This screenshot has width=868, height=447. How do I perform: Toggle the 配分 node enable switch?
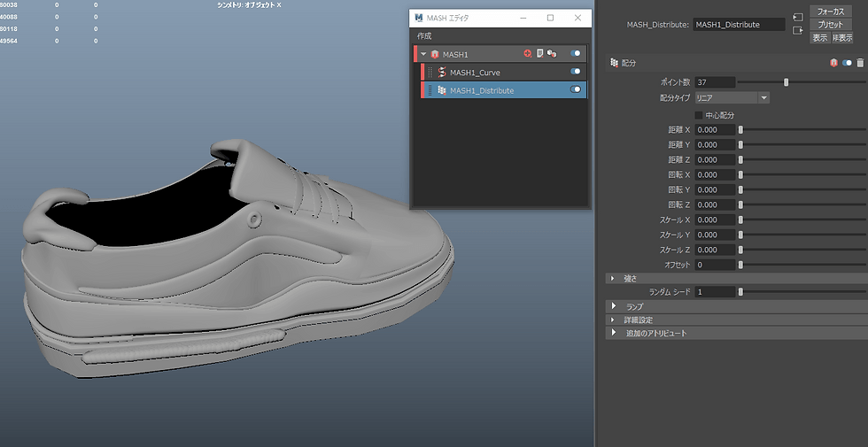(x=847, y=63)
